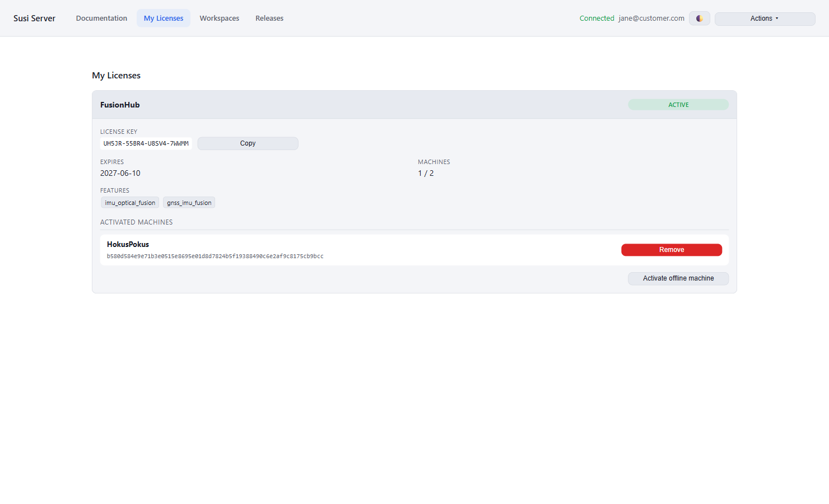Viewport: 829px width, 504px height.
Task: Select the license key text field
Action: pyautogui.click(x=146, y=143)
